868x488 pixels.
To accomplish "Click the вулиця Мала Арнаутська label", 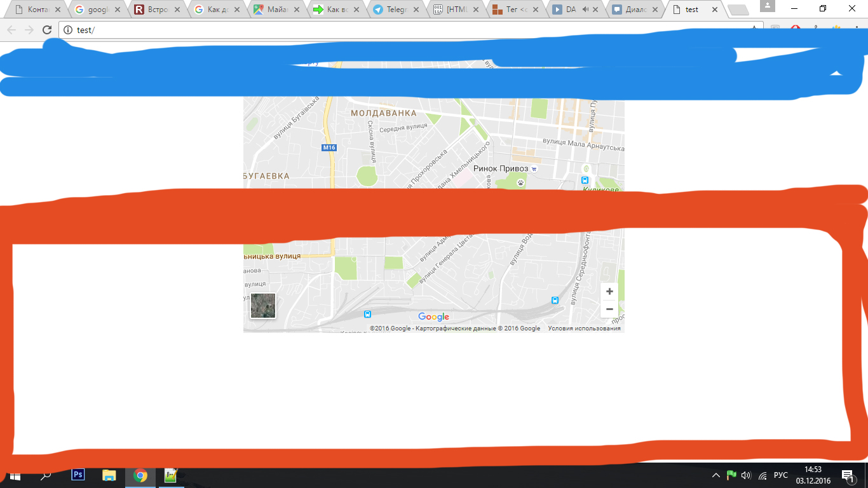I will pos(583,145).
